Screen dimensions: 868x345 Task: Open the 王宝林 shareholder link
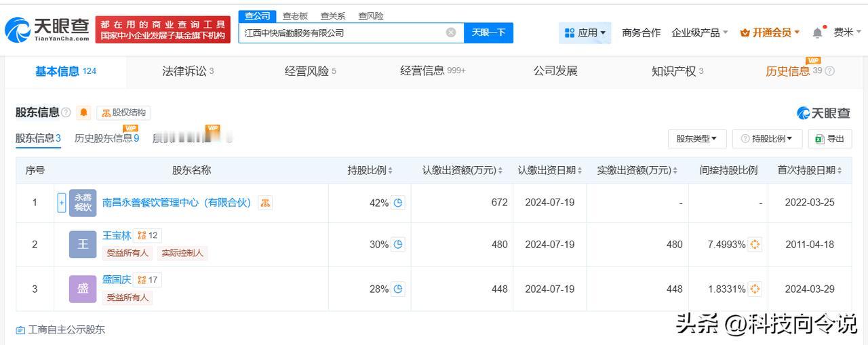(117, 235)
